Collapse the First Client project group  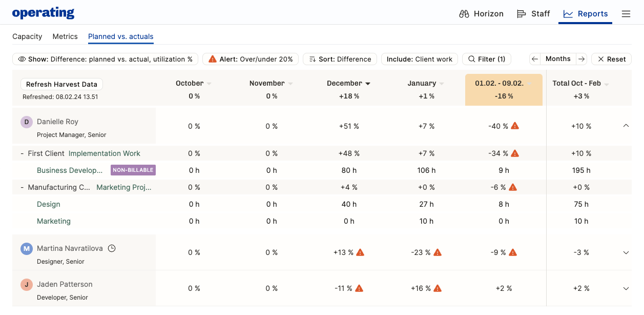point(22,153)
